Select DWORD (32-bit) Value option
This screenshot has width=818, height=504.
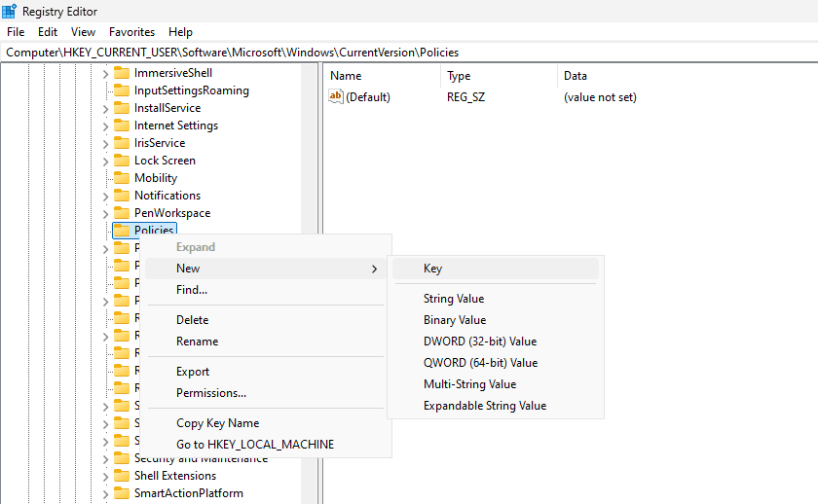(480, 342)
